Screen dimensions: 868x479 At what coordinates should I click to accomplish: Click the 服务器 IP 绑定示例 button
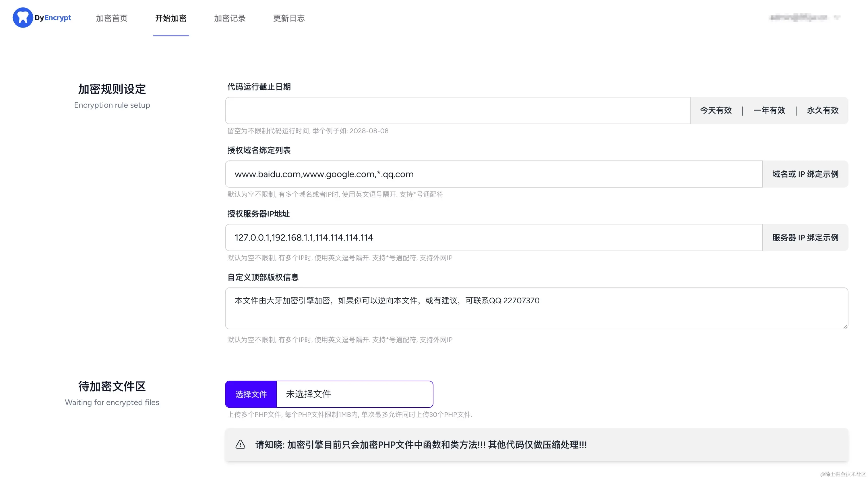point(805,237)
